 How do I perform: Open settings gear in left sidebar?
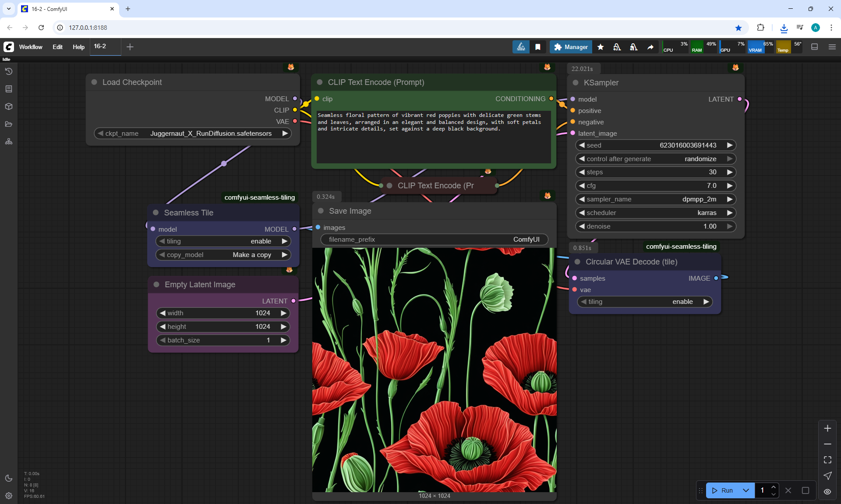[9, 496]
